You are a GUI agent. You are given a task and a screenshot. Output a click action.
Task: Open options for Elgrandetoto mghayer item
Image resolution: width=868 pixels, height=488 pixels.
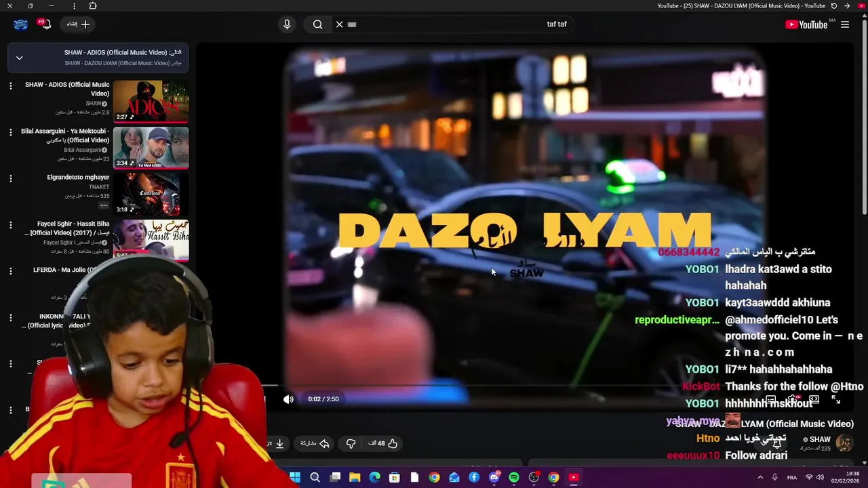[x=10, y=178]
